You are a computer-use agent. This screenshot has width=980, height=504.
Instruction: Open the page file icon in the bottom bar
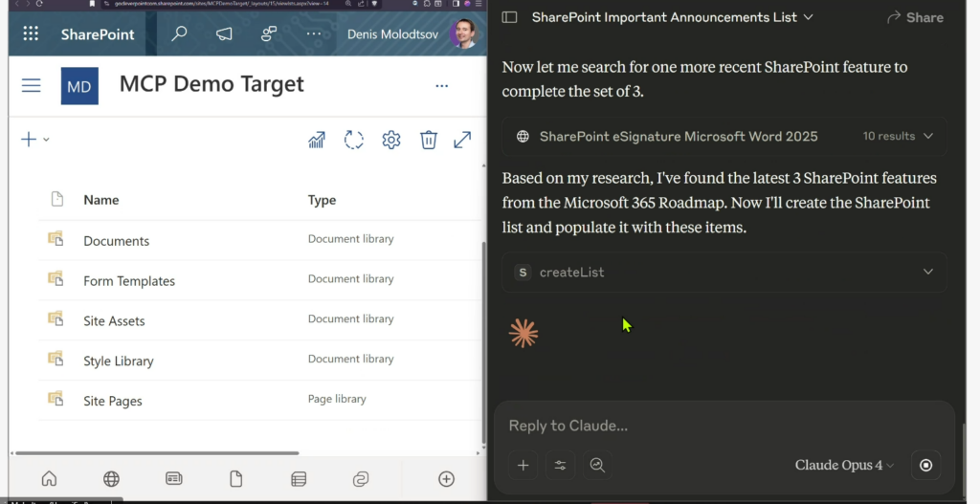pos(235,479)
